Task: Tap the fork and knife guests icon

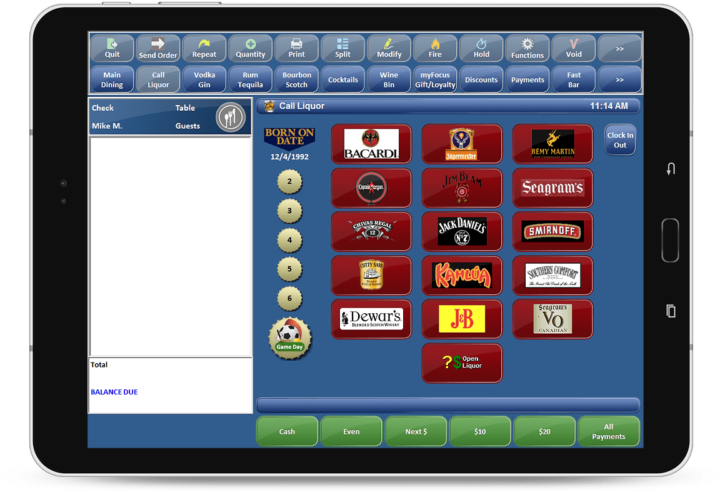Action: pyautogui.click(x=231, y=117)
